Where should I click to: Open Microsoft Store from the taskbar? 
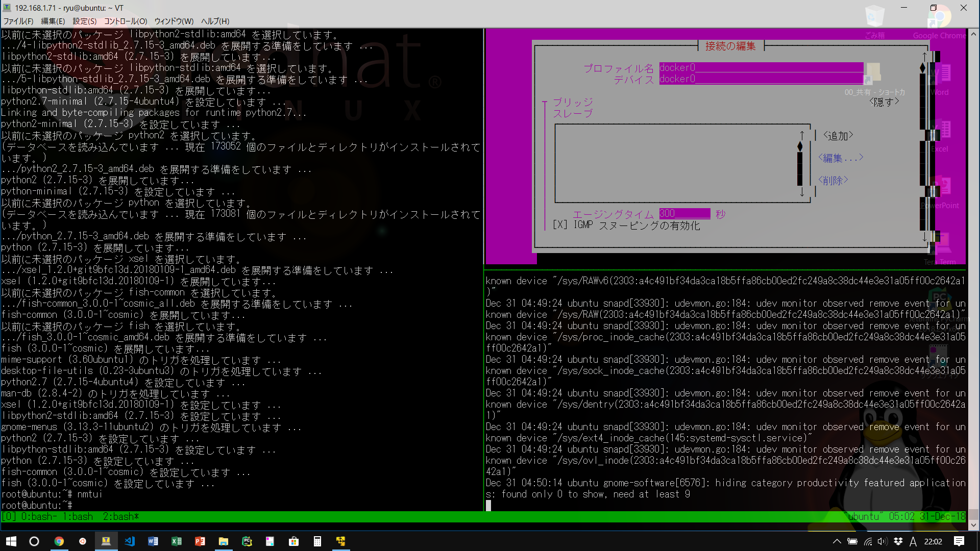pyautogui.click(x=293, y=541)
